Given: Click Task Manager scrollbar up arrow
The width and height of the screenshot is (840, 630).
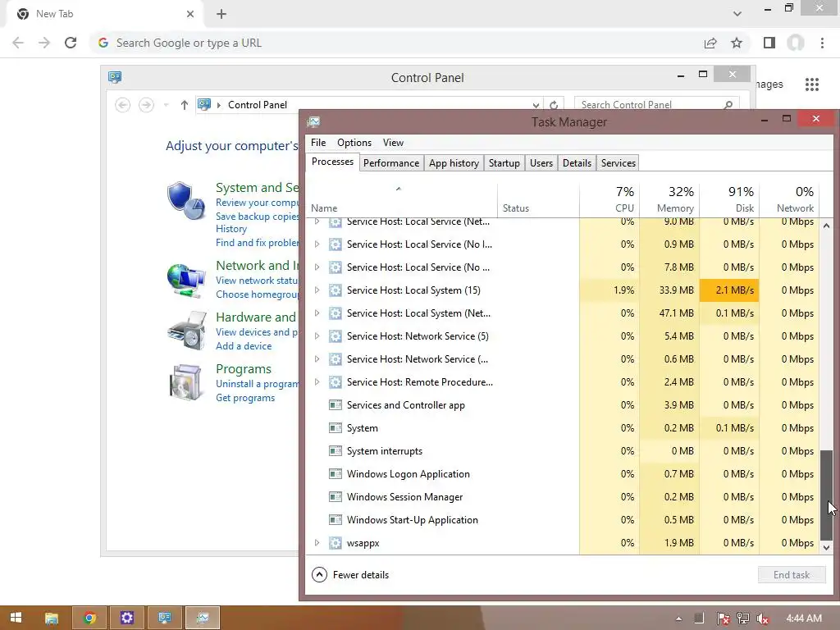Looking at the screenshot, I should point(827,226).
